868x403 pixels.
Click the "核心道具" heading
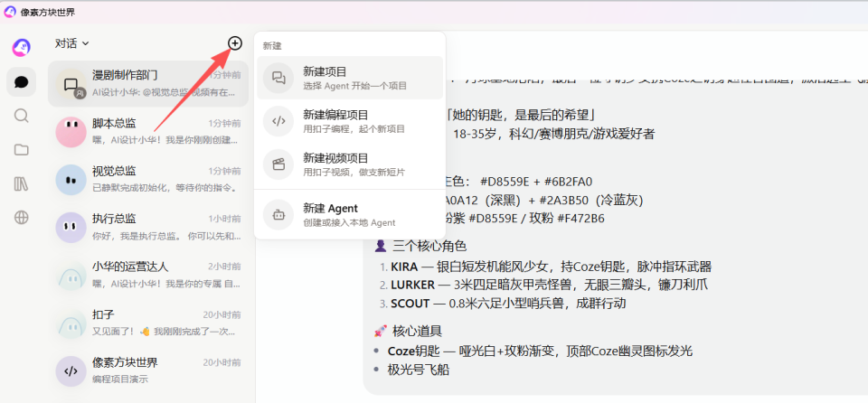[418, 332]
